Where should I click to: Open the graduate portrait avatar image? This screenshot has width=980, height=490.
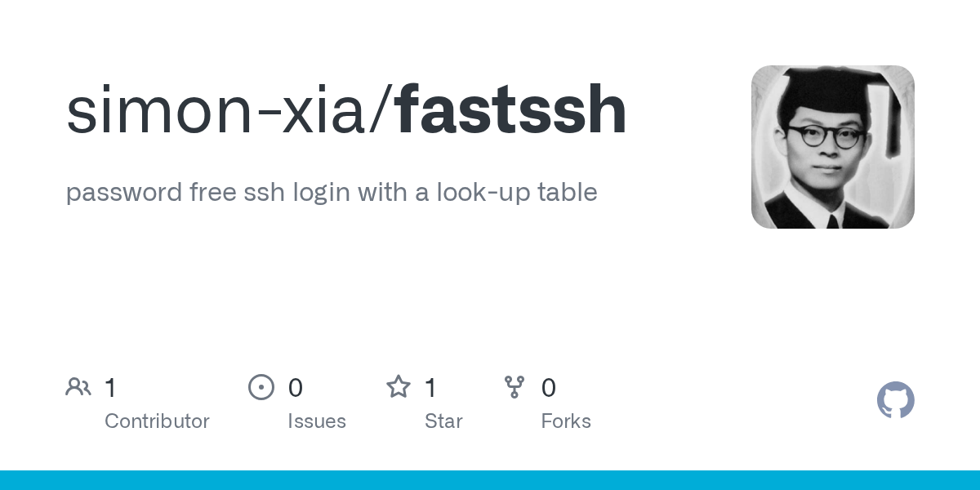833,147
